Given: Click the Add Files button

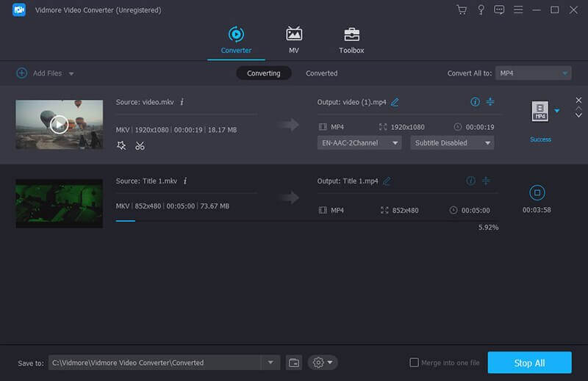Looking at the screenshot, I should coord(46,73).
